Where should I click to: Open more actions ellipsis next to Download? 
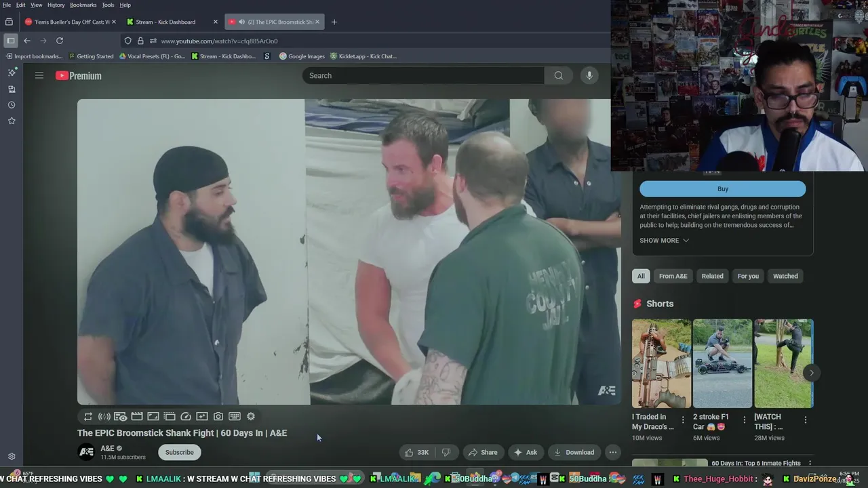[x=612, y=452]
